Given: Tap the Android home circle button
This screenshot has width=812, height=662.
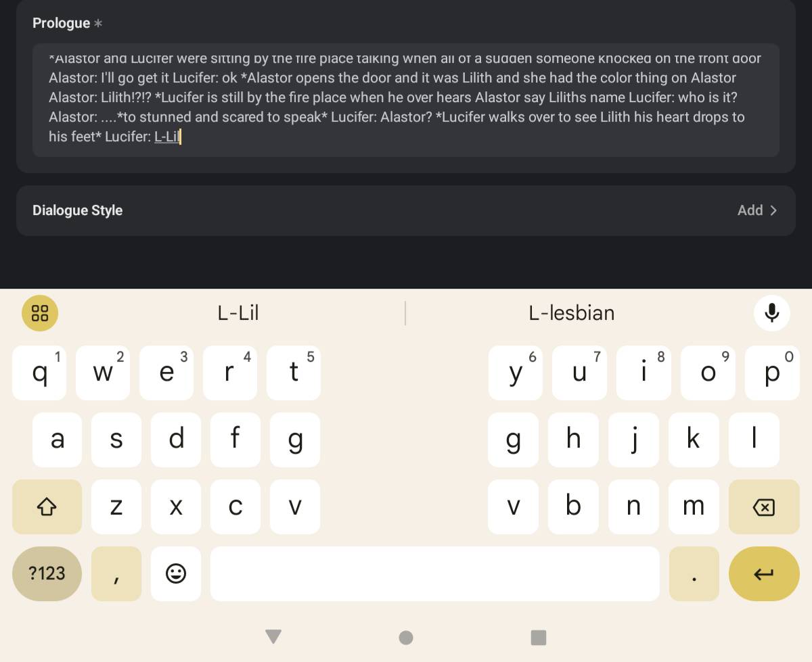Looking at the screenshot, I should (x=406, y=638).
